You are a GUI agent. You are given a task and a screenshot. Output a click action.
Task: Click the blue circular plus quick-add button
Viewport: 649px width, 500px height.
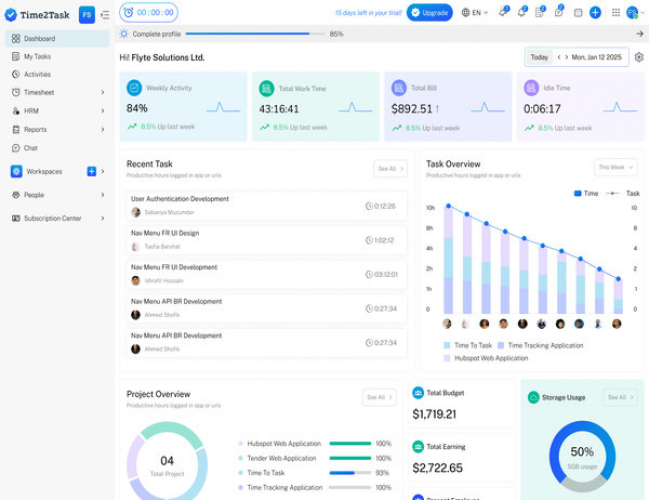tap(595, 12)
